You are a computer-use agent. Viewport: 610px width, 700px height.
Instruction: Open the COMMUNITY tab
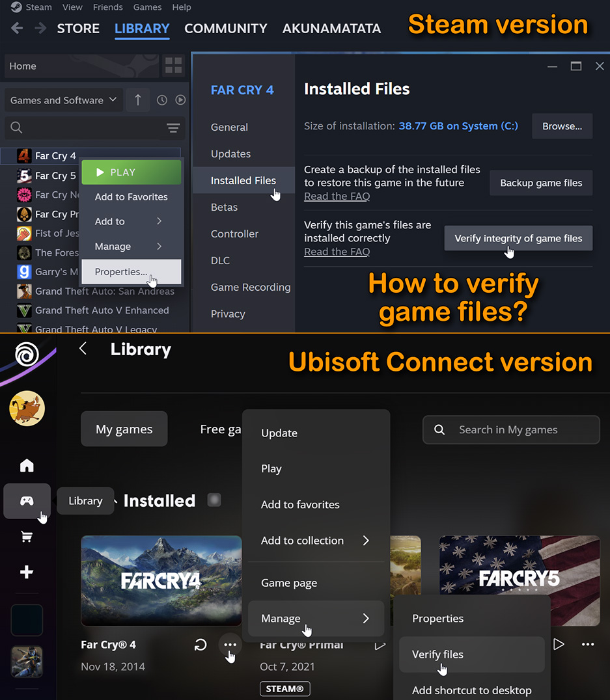(226, 29)
